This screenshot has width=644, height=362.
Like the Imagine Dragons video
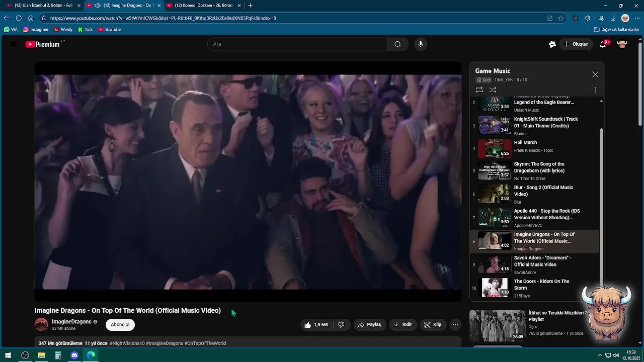[x=315, y=325]
